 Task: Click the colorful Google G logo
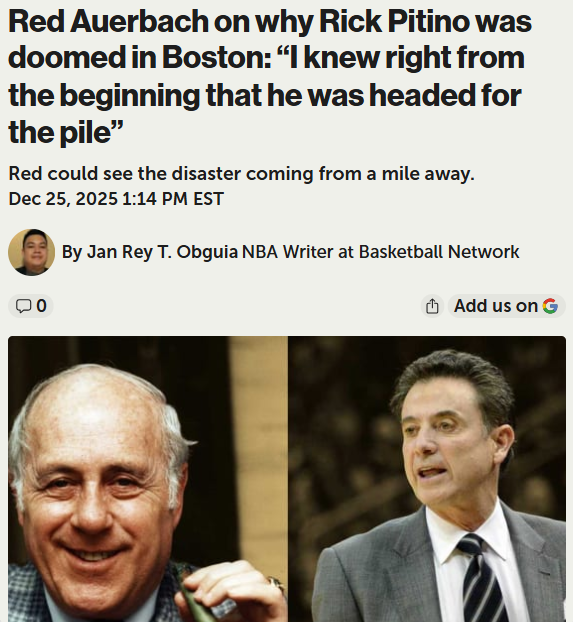pos(550,306)
